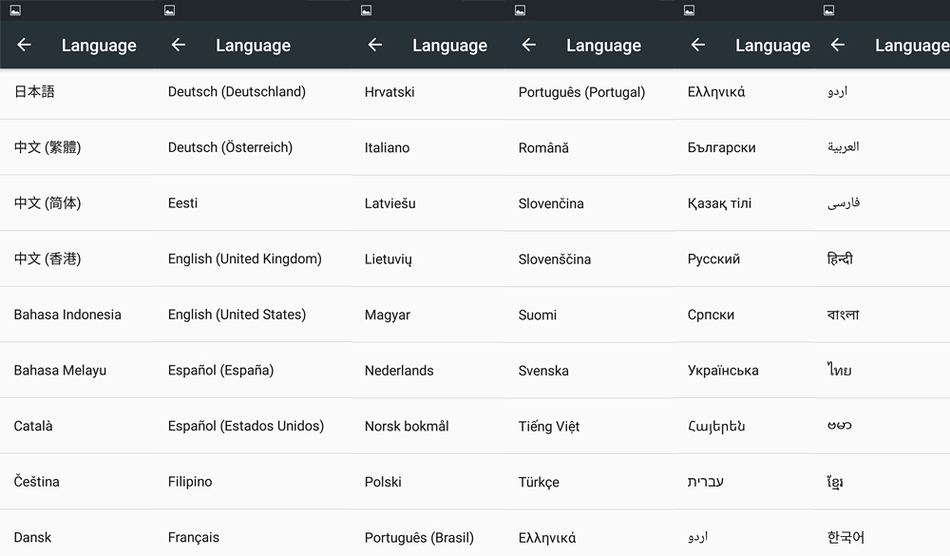Select Nederlands from the language list
The image size is (950, 556).
pyautogui.click(x=399, y=371)
